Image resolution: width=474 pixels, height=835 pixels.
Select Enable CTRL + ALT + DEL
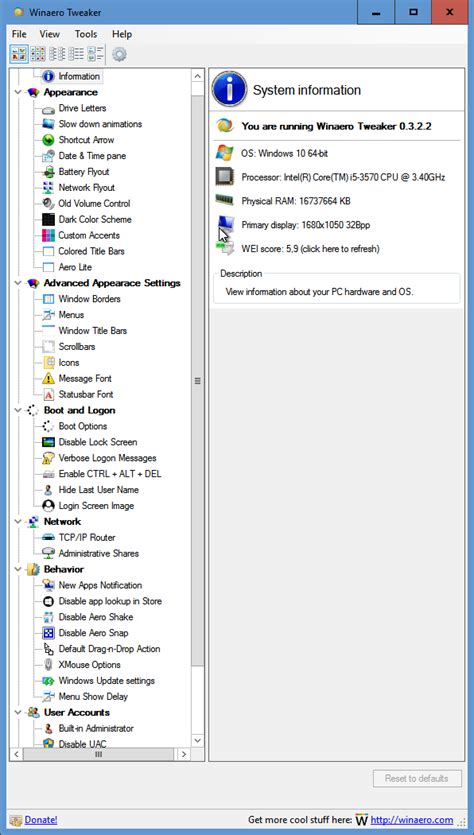point(110,474)
